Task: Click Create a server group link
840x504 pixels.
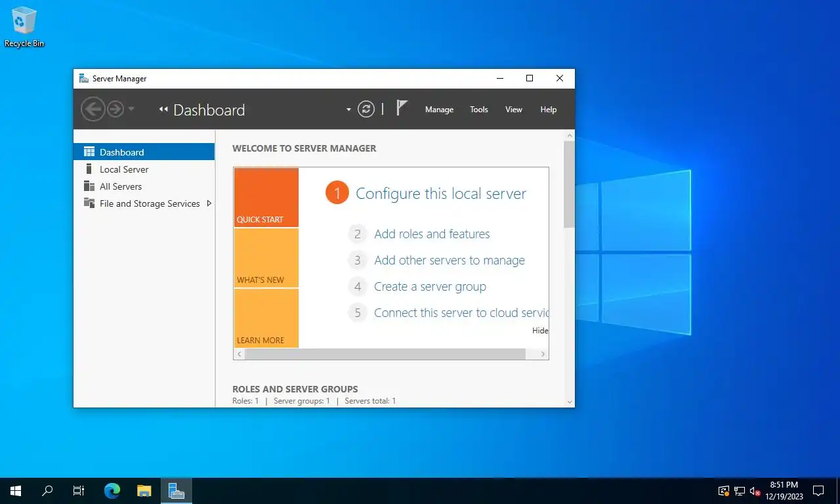Action: point(430,286)
